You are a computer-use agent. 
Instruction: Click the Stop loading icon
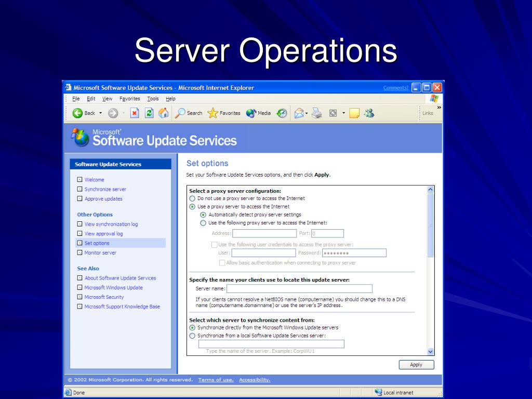[135, 113]
